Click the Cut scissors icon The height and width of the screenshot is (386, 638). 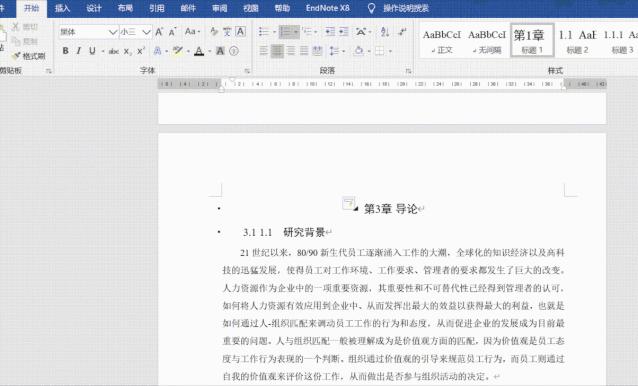coord(16,27)
